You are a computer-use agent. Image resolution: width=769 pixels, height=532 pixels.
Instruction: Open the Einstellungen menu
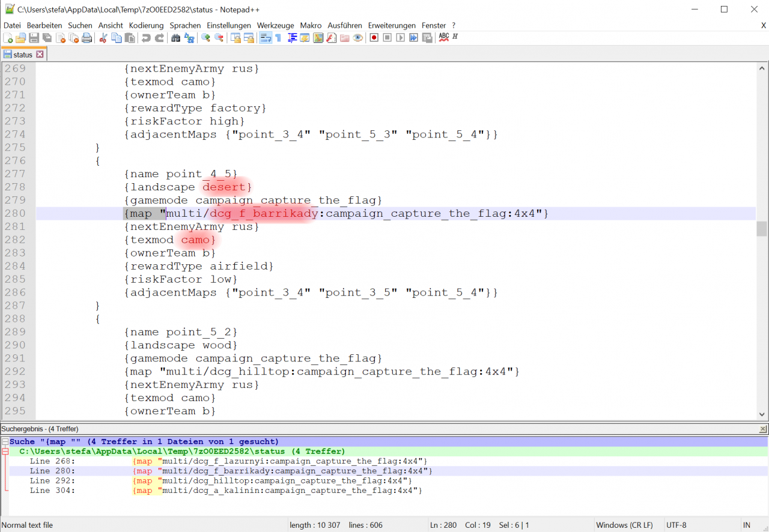[229, 25]
